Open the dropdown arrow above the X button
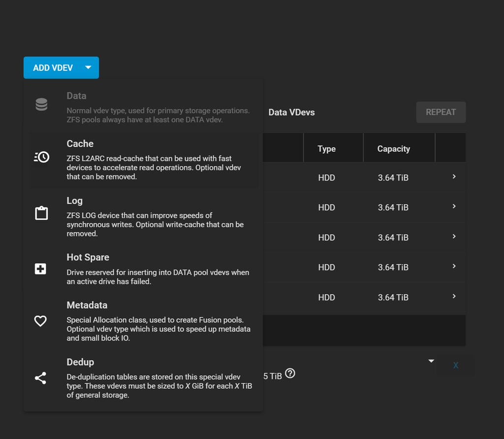The image size is (504, 439). point(431,360)
